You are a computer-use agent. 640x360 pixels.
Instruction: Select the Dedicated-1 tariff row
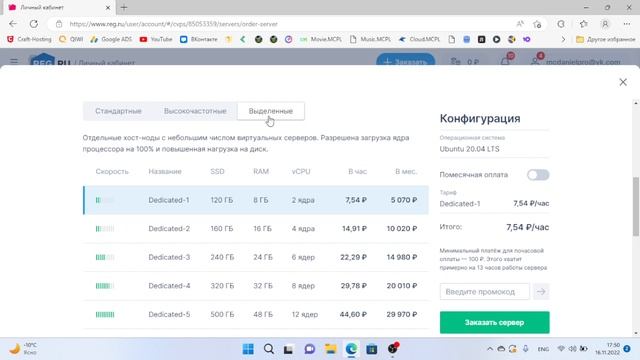[256, 200]
